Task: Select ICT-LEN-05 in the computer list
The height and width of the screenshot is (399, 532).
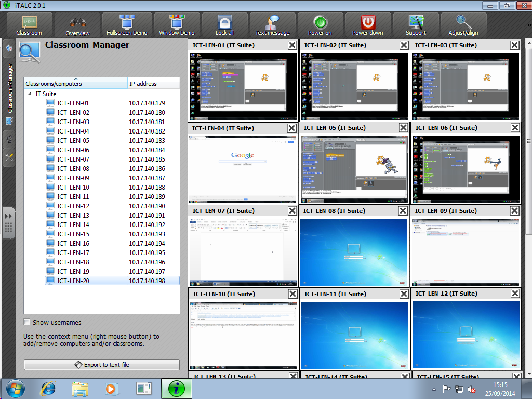Action: pyautogui.click(x=73, y=140)
